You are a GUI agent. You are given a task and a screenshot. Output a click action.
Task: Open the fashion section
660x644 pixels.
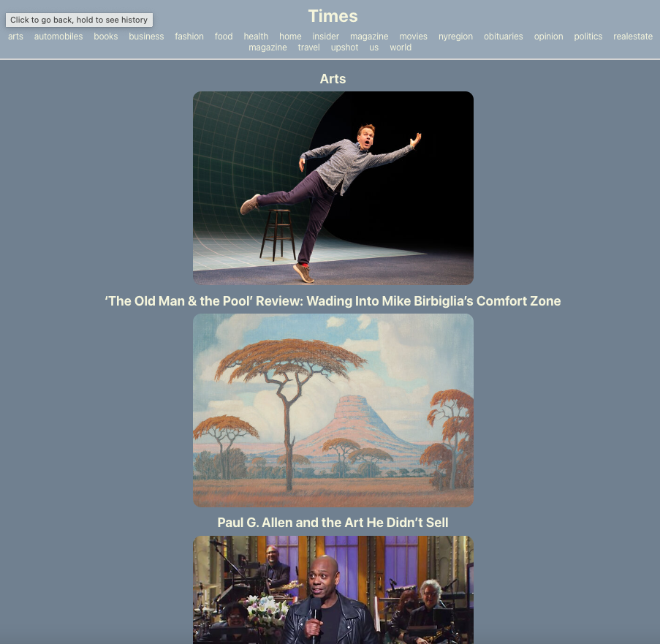[x=189, y=37]
